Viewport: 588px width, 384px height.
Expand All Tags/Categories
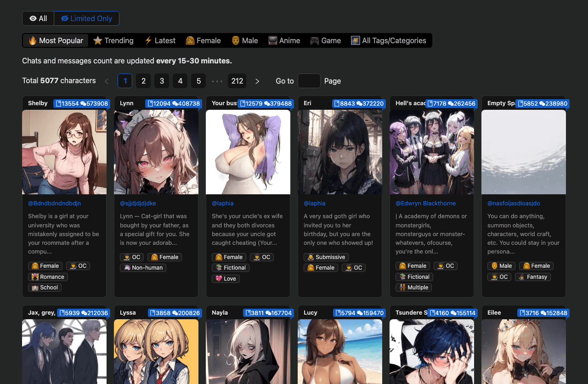tap(389, 40)
